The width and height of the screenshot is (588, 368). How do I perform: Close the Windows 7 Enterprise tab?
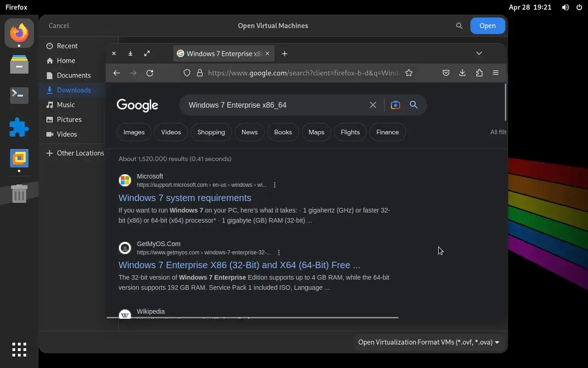point(268,53)
